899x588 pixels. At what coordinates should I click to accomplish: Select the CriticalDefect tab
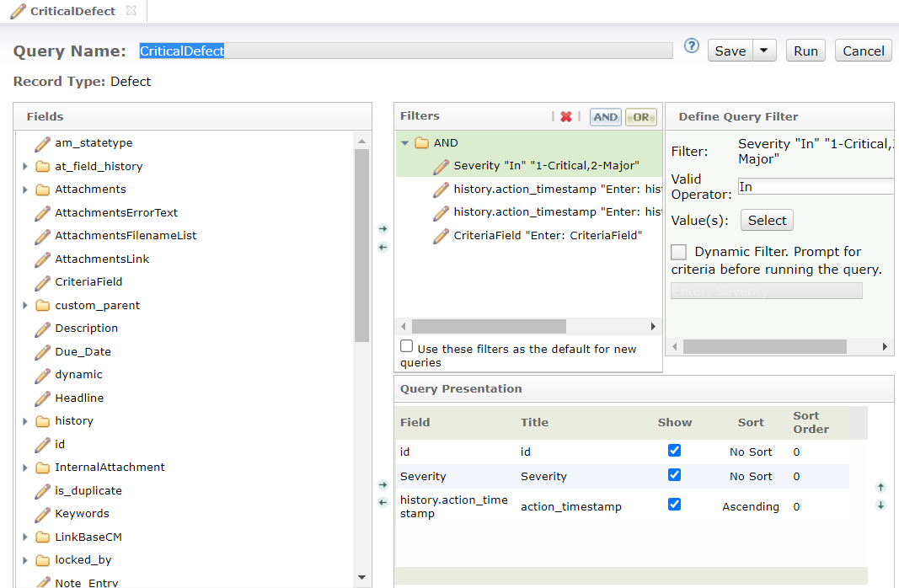tap(72, 11)
